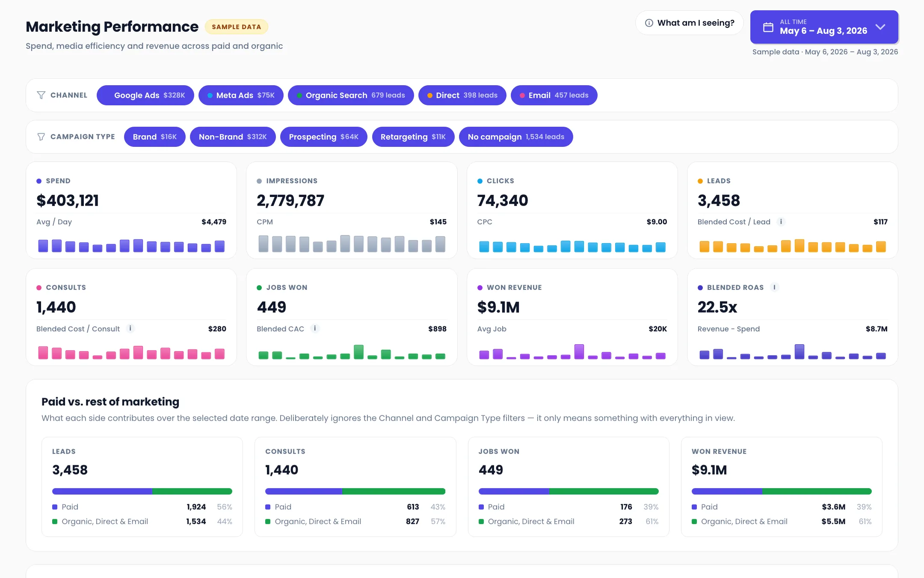Toggle the Retargeting campaign type filter
Image resolution: width=924 pixels, height=578 pixels.
pyautogui.click(x=413, y=137)
